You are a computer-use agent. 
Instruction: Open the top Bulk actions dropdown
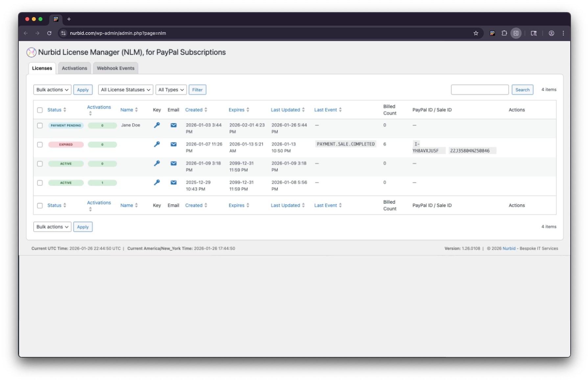click(x=52, y=90)
